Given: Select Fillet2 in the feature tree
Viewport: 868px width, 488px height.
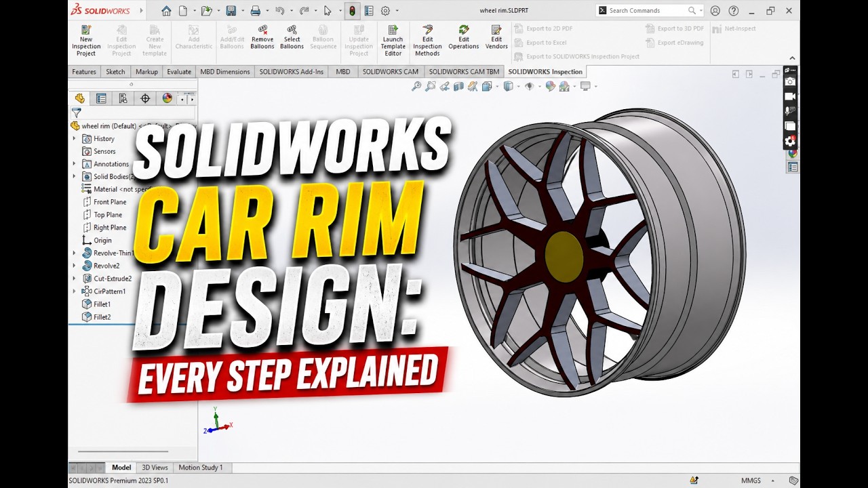Looking at the screenshot, I should 96,317.
